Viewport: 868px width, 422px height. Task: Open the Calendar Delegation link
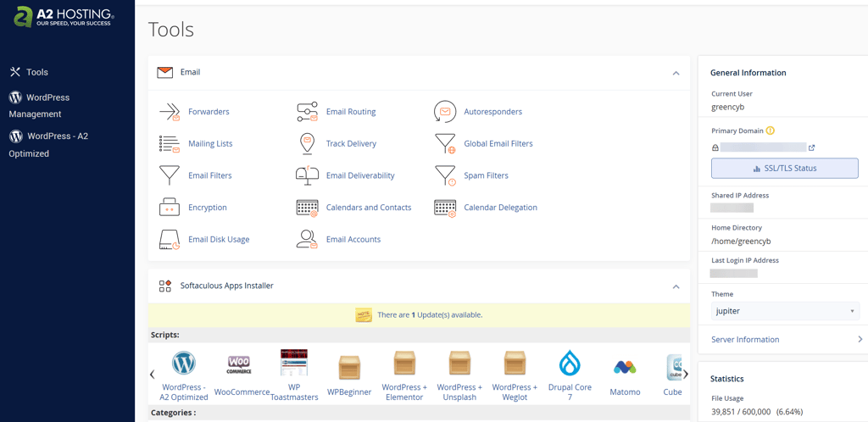pos(500,208)
